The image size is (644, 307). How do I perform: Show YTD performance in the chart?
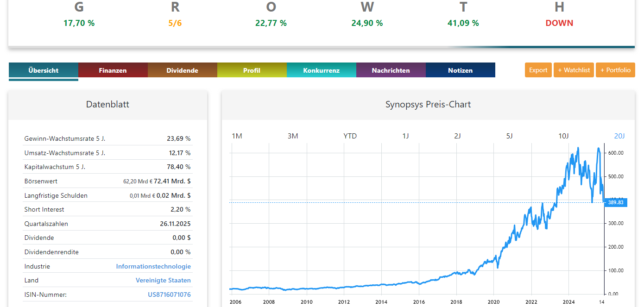350,136
